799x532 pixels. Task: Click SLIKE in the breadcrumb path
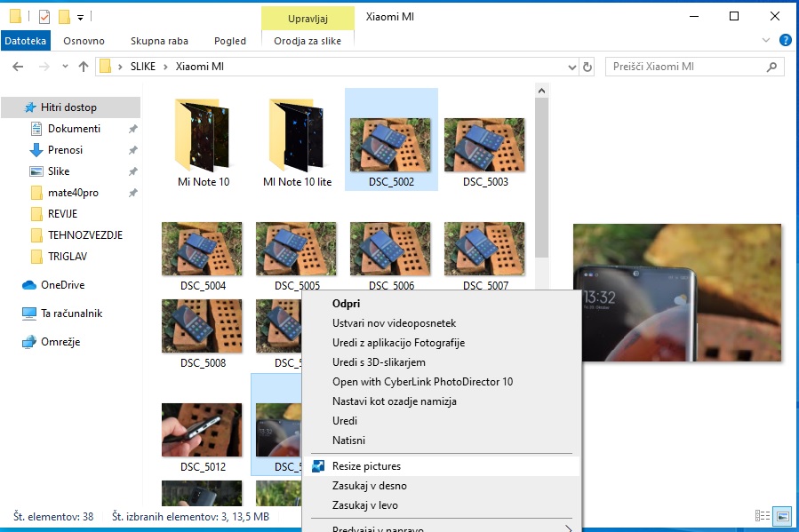[142, 67]
